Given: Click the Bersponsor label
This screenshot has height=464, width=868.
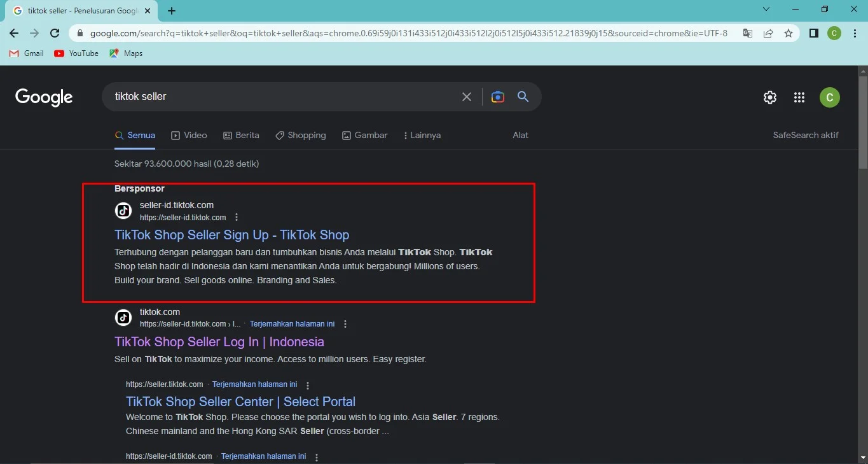Looking at the screenshot, I should 139,188.
